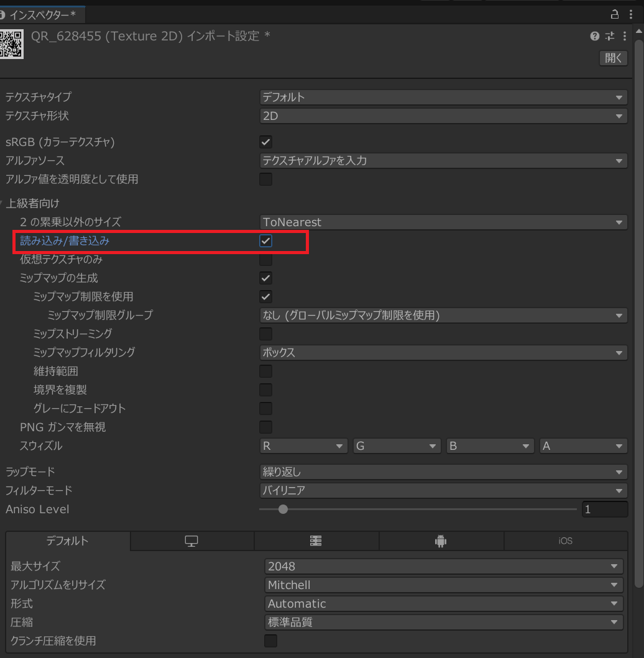Open the 最大サイズ dropdown

click(x=443, y=566)
